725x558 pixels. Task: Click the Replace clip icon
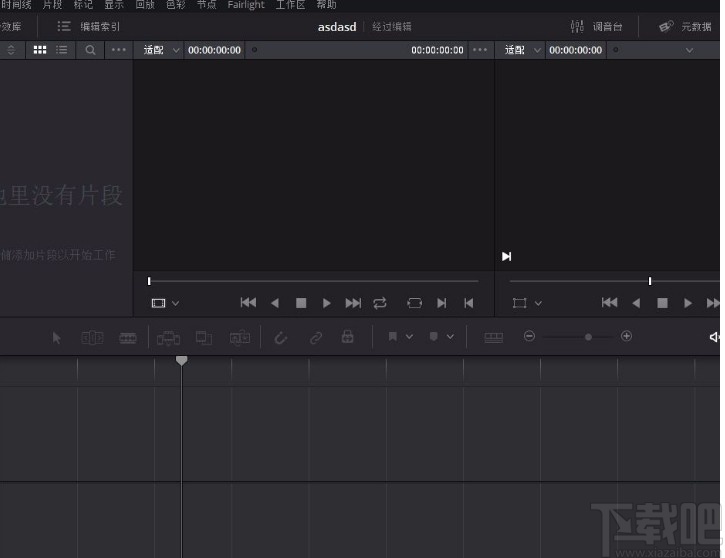point(240,338)
